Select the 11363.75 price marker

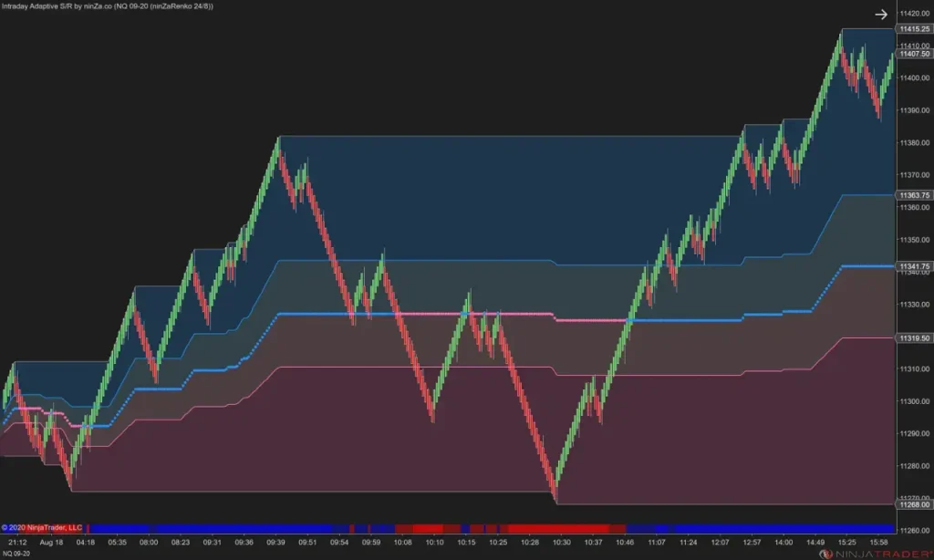[x=914, y=195]
